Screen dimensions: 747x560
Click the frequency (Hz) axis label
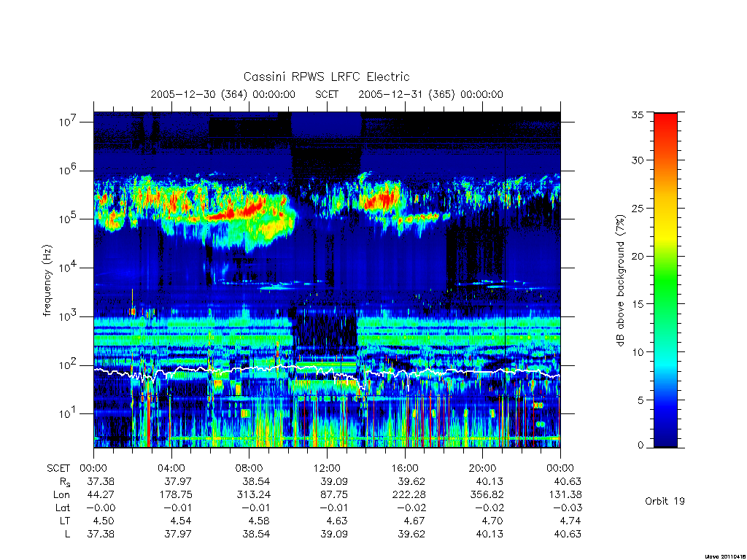point(47,281)
